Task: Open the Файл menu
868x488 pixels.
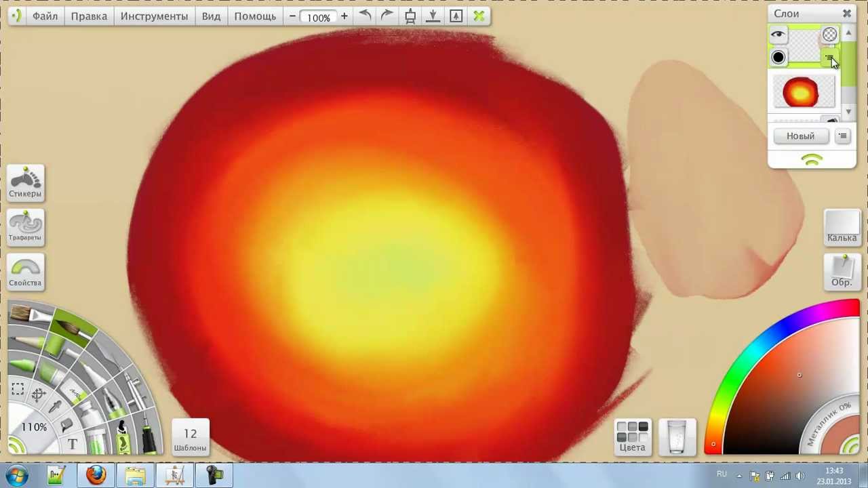Action: pos(45,16)
